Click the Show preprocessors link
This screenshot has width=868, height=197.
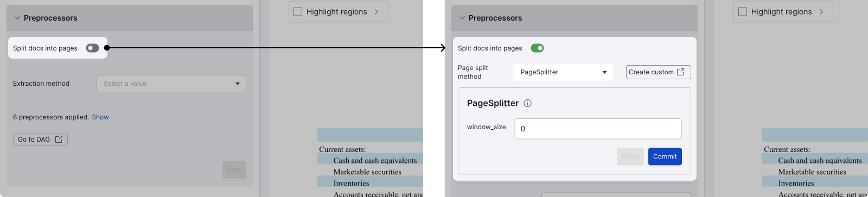[x=100, y=117]
